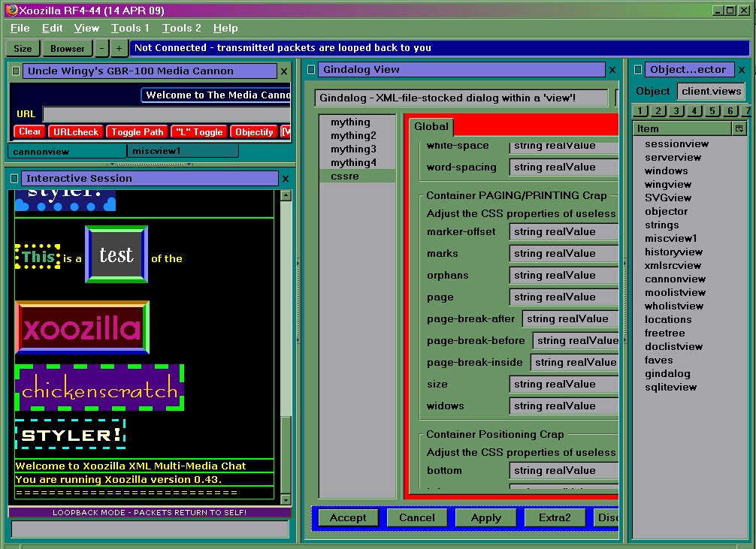Screen dimensions: 756x549
Task: Click the column picker icon beside Item header
Action: [739, 128]
